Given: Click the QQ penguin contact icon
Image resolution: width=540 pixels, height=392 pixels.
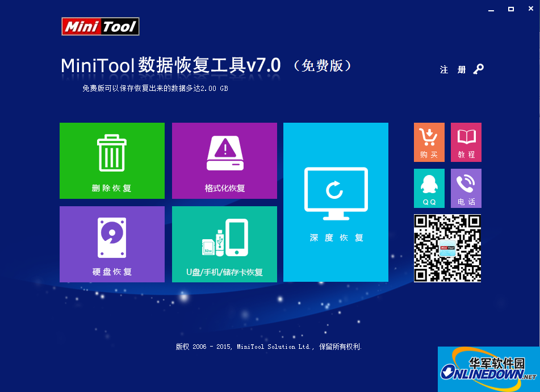Looking at the screenshot, I should tap(429, 183).
